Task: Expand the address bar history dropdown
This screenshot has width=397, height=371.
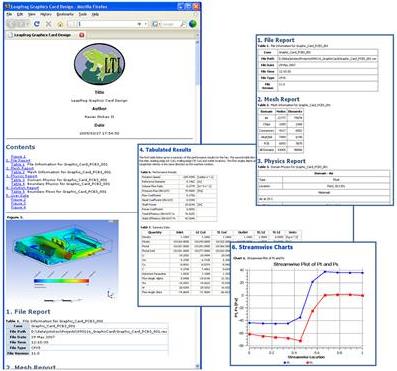Action: [139, 24]
